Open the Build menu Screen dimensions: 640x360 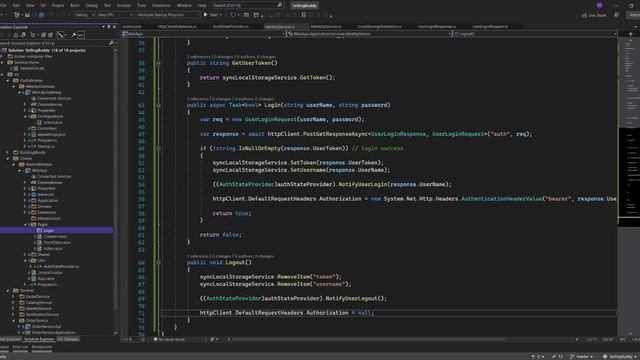point(75,5)
